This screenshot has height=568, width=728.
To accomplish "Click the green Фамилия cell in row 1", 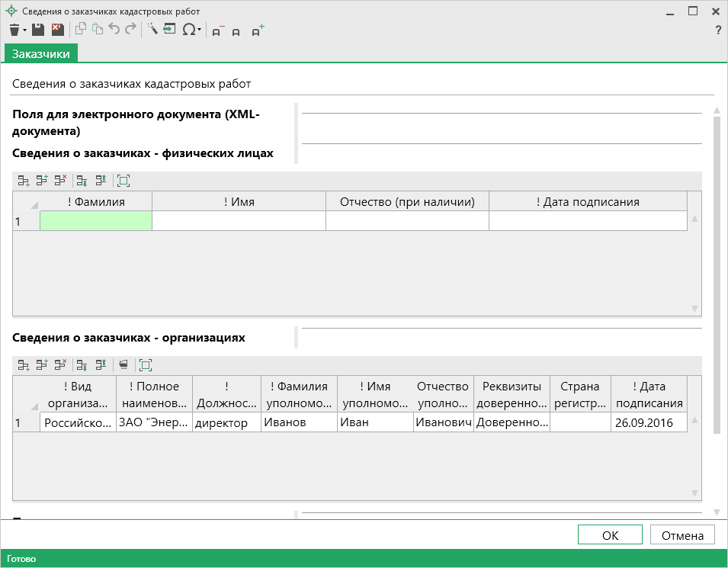I will pyautogui.click(x=96, y=221).
